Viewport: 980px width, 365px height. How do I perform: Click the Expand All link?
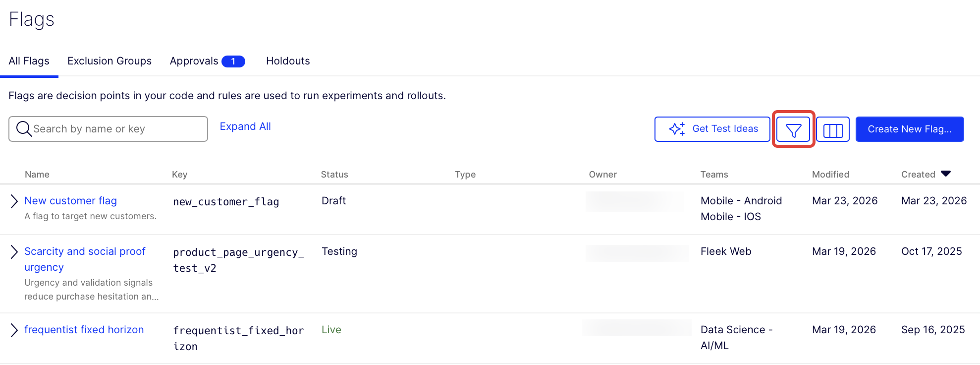(245, 126)
